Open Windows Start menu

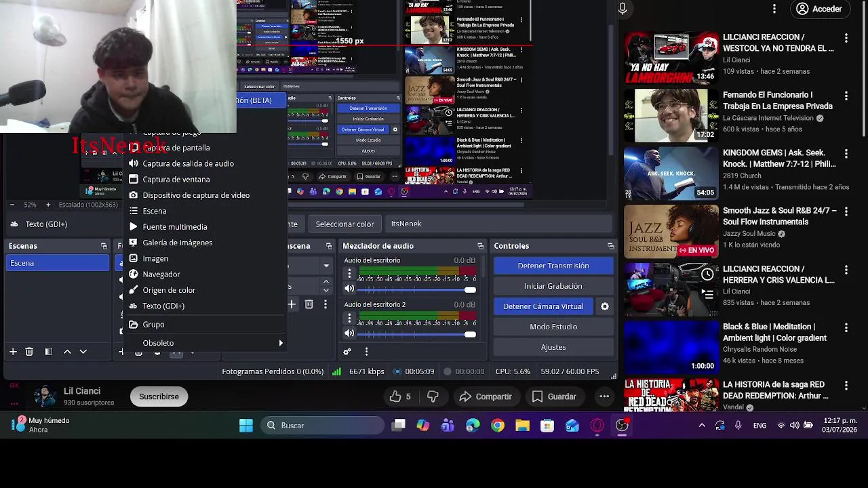[246, 426]
